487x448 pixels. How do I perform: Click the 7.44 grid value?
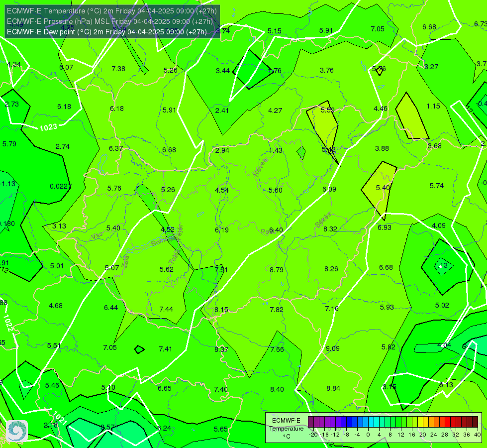166,309
